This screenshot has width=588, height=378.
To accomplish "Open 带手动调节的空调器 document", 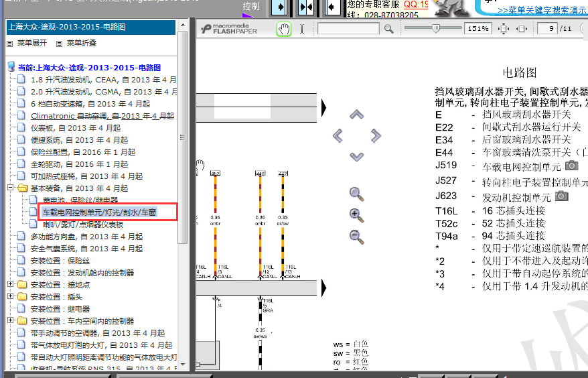I will click(98, 332).
